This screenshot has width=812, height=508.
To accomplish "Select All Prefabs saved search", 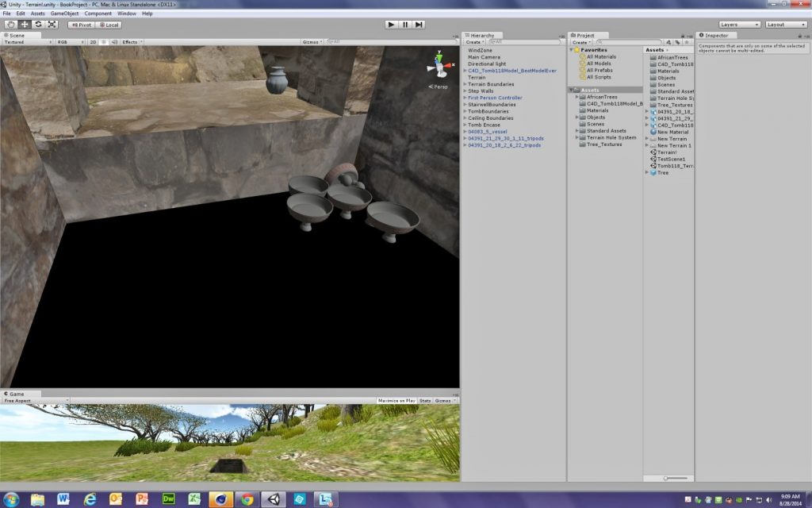I will (x=599, y=70).
